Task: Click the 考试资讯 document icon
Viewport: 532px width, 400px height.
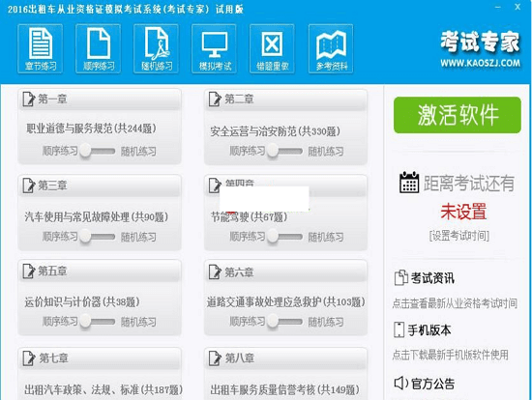Action: pyautogui.click(x=401, y=277)
